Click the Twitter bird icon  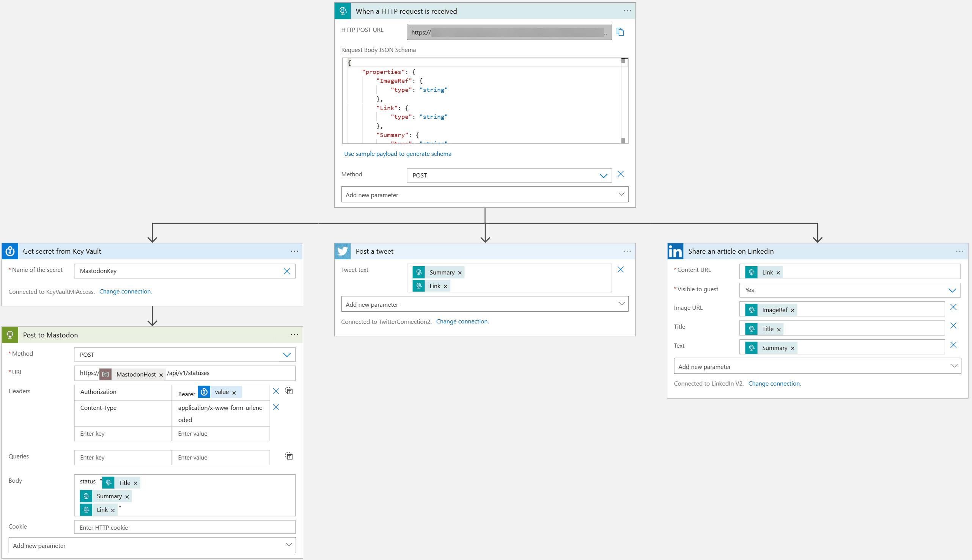(343, 251)
